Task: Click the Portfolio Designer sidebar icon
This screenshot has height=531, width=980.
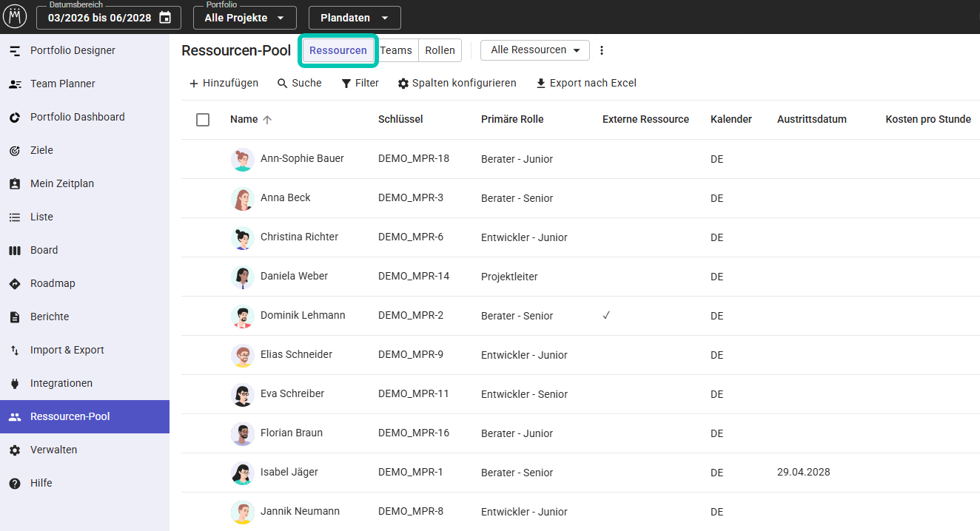Action: [15, 51]
